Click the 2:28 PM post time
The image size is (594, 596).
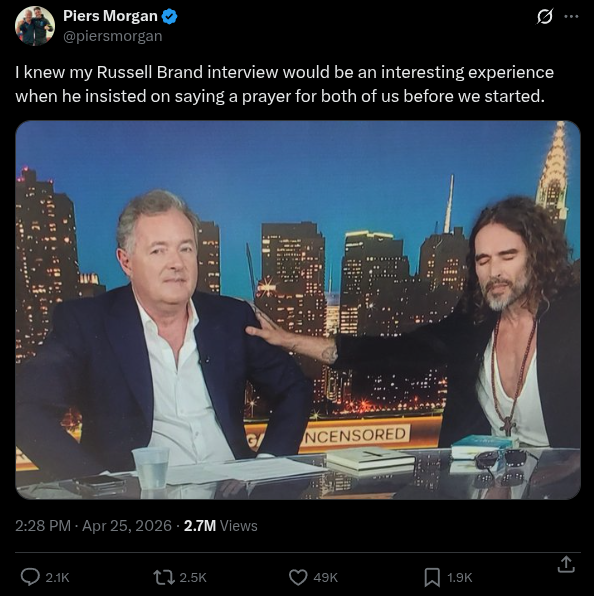43,526
